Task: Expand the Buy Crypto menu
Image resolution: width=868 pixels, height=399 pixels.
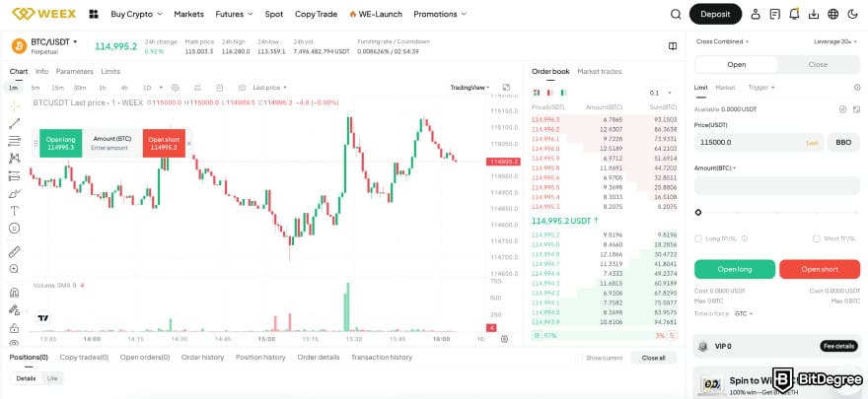Action: [x=137, y=15]
